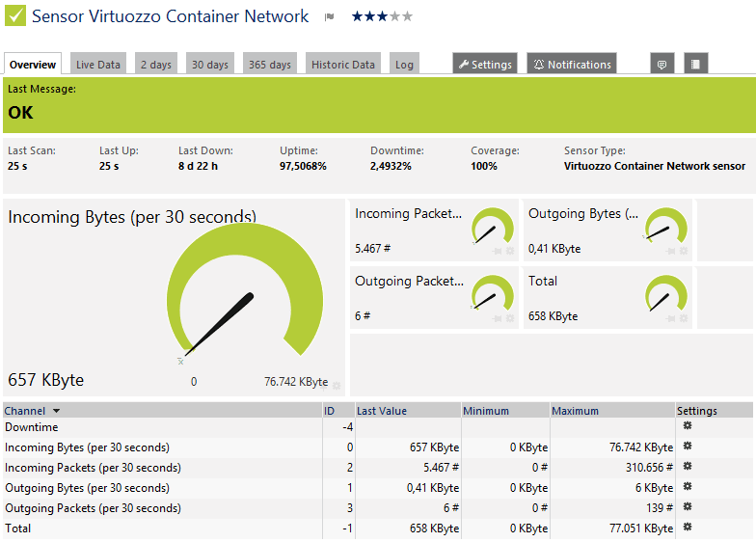
Task: Sort table by Minimum column header
Action: [486, 411]
